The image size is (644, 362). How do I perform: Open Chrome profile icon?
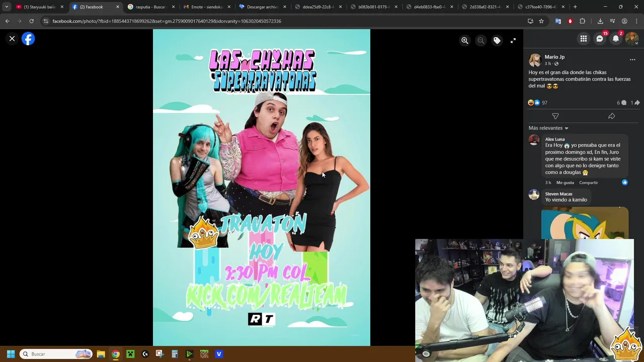pyautogui.click(x=624, y=21)
